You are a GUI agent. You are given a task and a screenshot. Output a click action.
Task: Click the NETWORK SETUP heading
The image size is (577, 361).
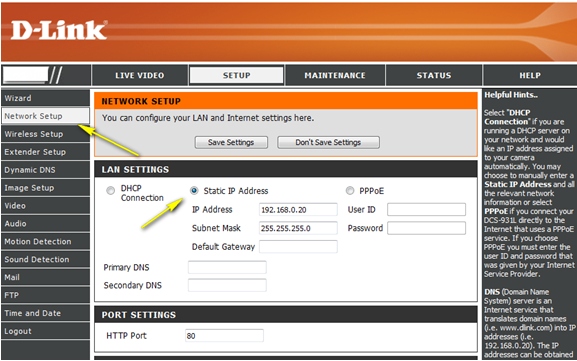pos(141,101)
